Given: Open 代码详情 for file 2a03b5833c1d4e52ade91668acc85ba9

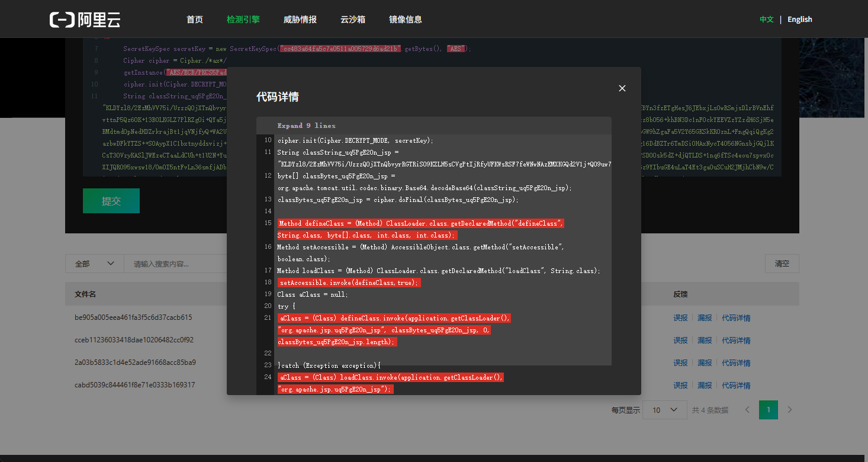Looking at the screenshot, I should tap(736, 363).
